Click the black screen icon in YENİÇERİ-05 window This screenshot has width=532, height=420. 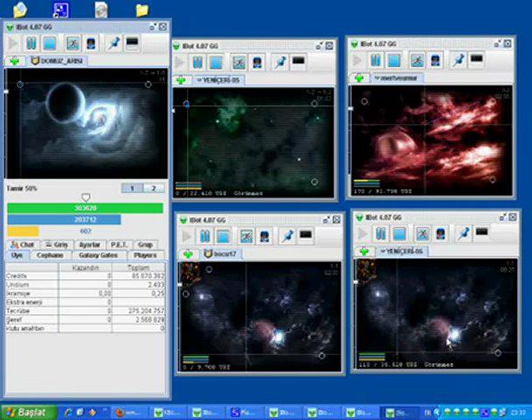point(298,61)
